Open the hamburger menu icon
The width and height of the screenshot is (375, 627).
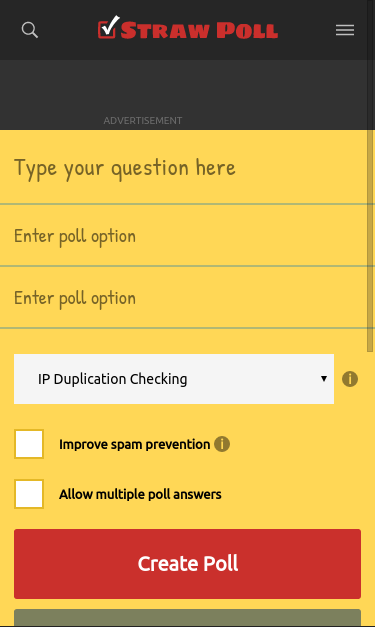(345, 30)
